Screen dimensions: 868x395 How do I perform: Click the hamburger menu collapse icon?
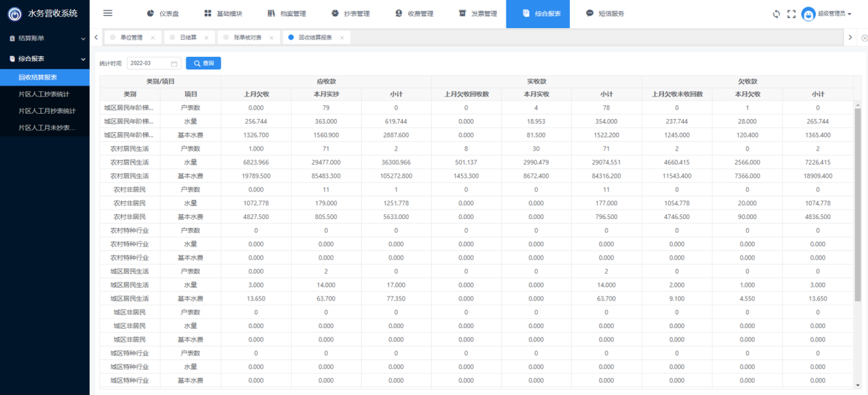click(x=108, y=13)
